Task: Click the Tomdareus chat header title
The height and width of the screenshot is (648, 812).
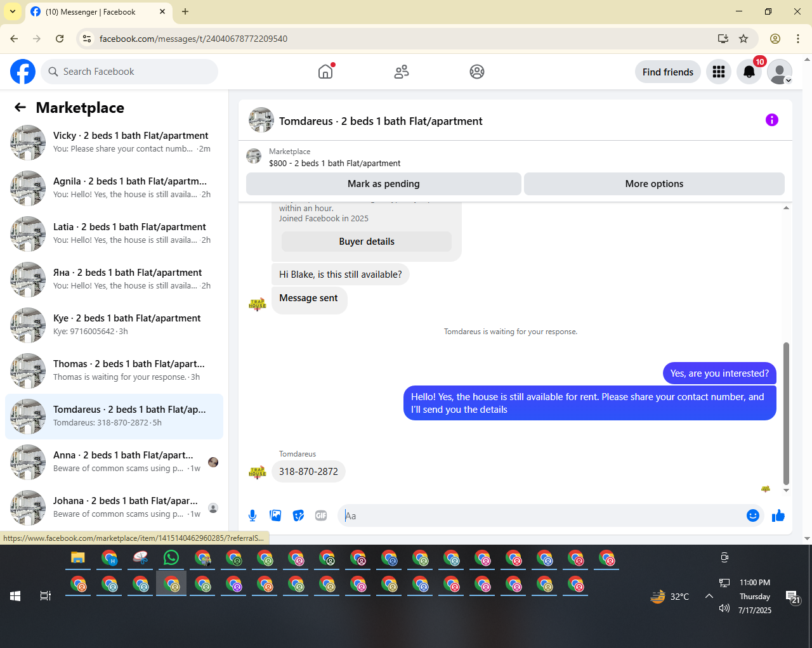Action: pyautogui.click(x=381, y=121)
